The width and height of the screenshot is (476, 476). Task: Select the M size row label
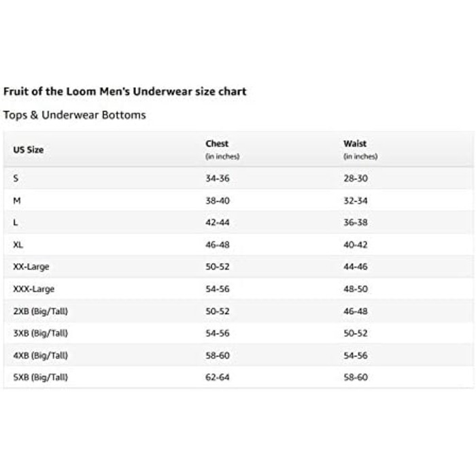[17, 201]
